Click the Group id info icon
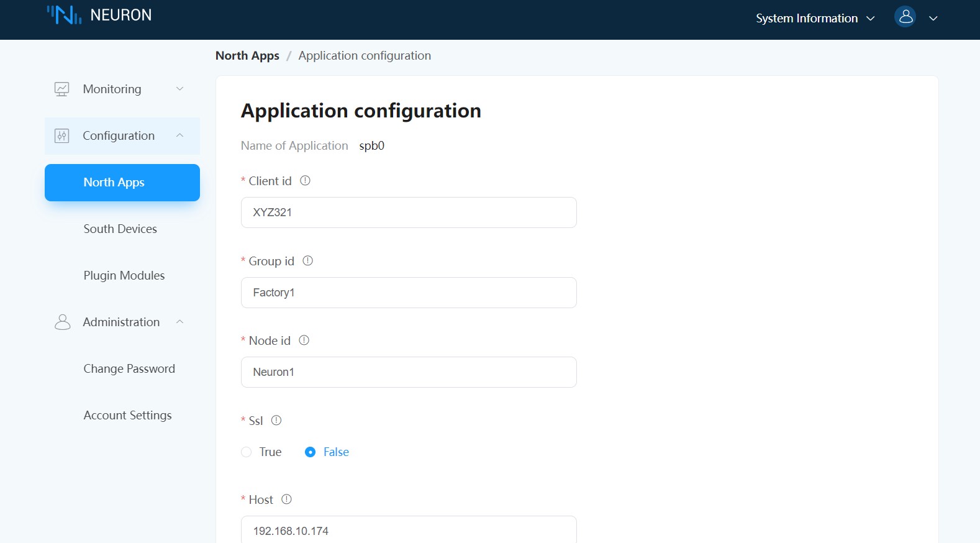The image size is (980, 543). 307,261
